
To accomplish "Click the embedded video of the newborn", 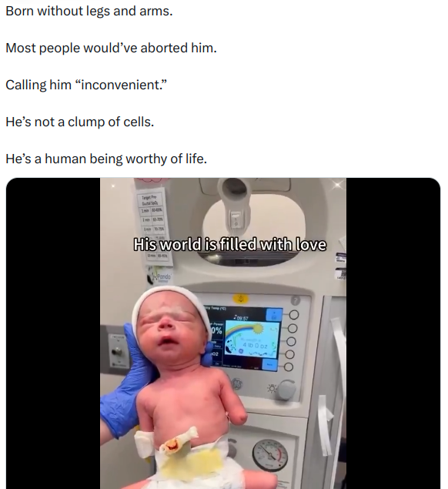I will click(223, 333).
